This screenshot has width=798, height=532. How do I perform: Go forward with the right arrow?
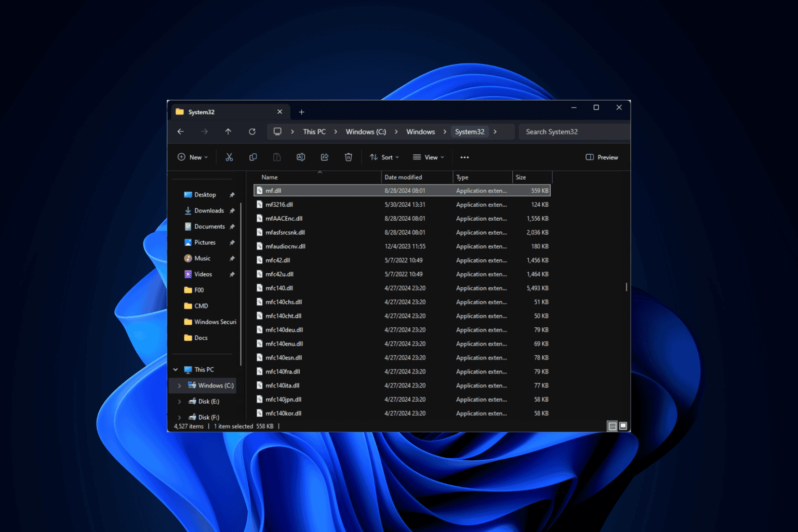point(205,132)
